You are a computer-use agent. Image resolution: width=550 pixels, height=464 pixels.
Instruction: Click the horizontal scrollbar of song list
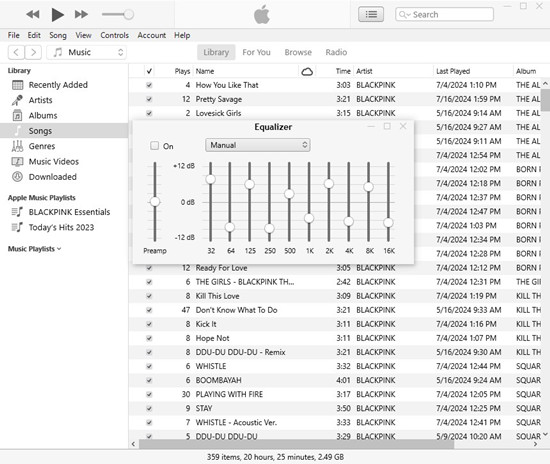296,444
